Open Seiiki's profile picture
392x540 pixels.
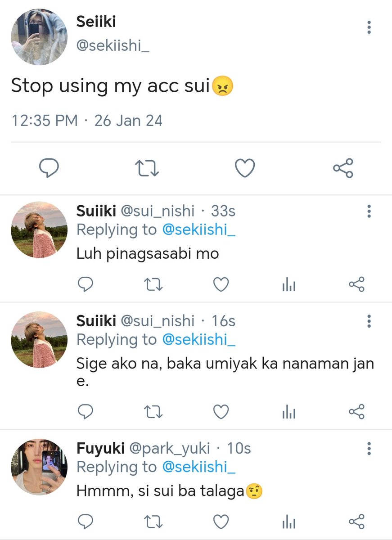point(39,36)
